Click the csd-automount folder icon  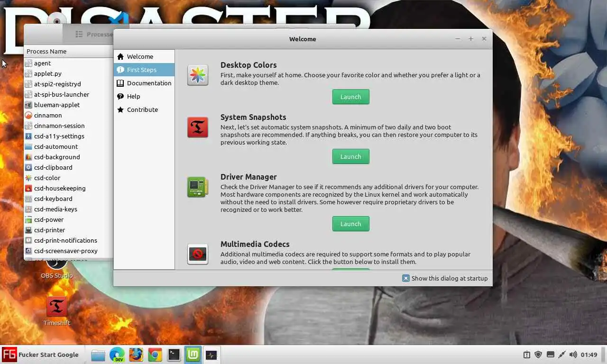tap(28, 146)
